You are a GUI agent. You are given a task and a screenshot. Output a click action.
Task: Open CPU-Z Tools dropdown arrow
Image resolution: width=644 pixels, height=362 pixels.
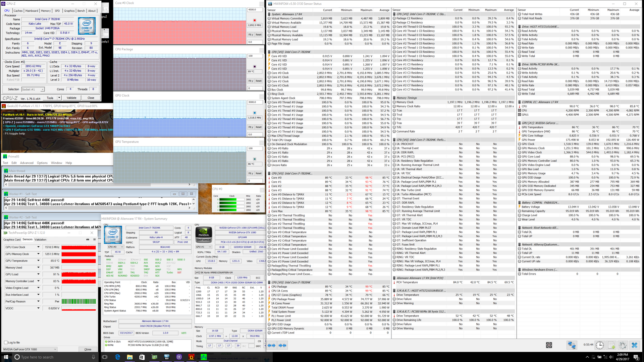tap(59, 98)
